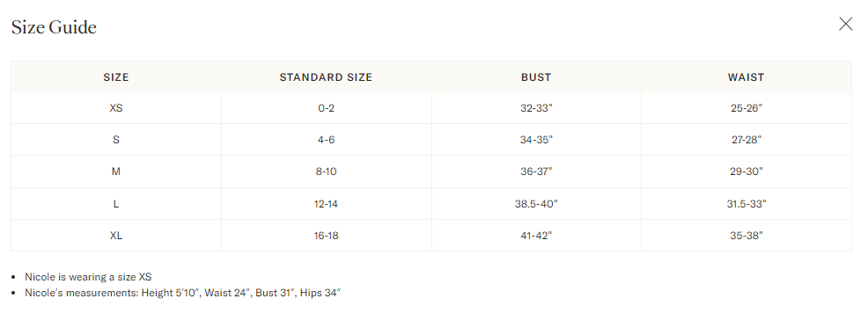Click the STANDARD SIZE column header
Viewport: 868px width, 335px height.
click(326, 77)
